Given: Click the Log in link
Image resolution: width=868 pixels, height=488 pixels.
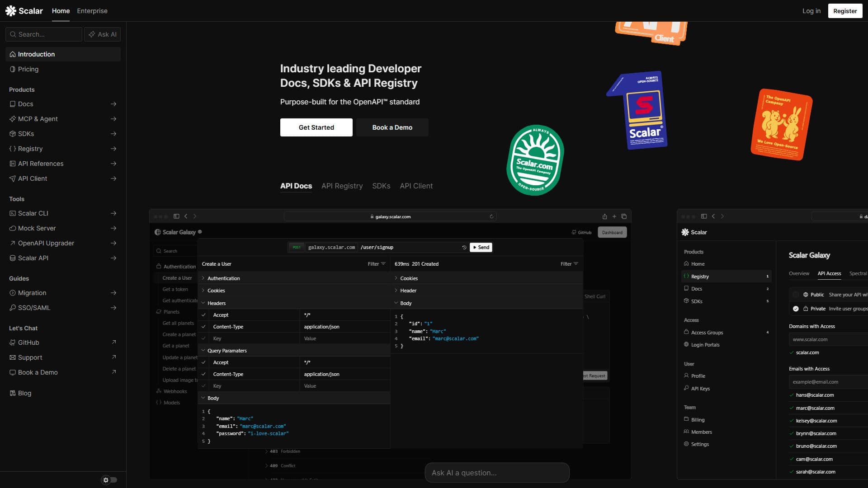Looking at the screenshot, I should pyautogui.click(x=811, y=11).
